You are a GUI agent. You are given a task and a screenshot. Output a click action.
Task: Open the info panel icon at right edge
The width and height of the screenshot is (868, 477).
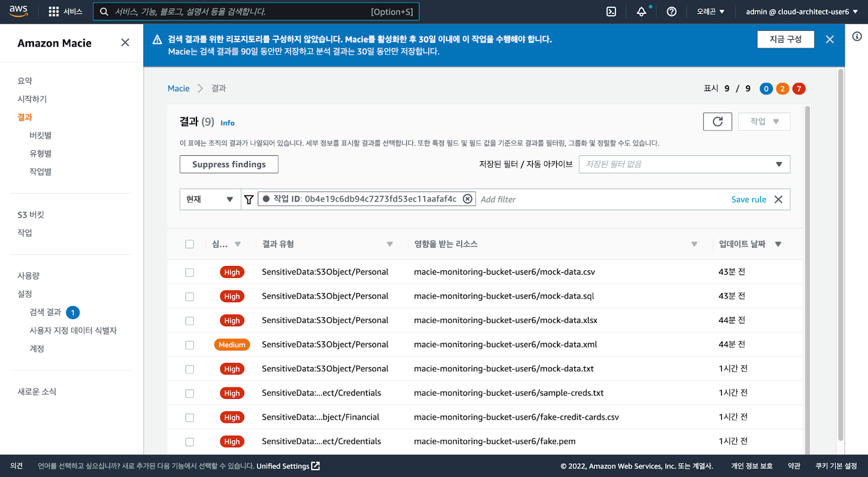click(857, 36)
